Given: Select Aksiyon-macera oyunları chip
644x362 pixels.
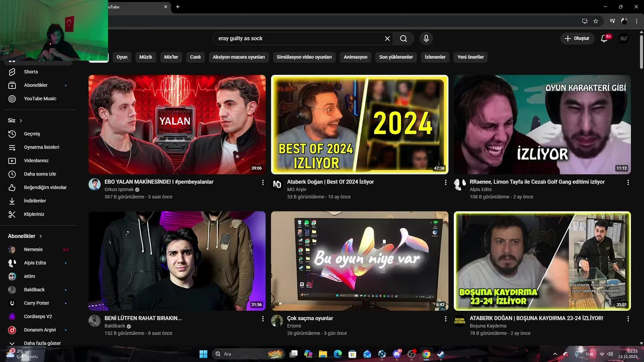Looking at the screenshot, I should coord(238,57).
